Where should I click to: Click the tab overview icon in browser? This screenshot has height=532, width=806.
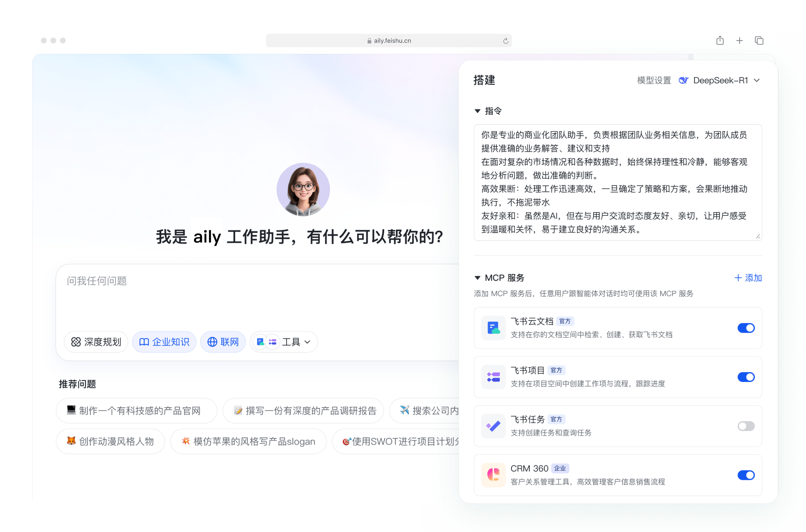click(x=759, y=41)
